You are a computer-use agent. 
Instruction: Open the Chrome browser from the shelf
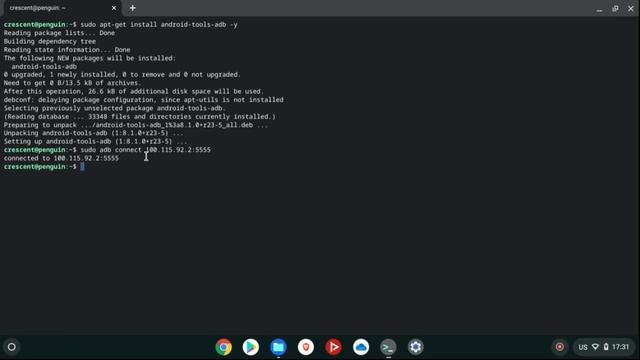224,347
